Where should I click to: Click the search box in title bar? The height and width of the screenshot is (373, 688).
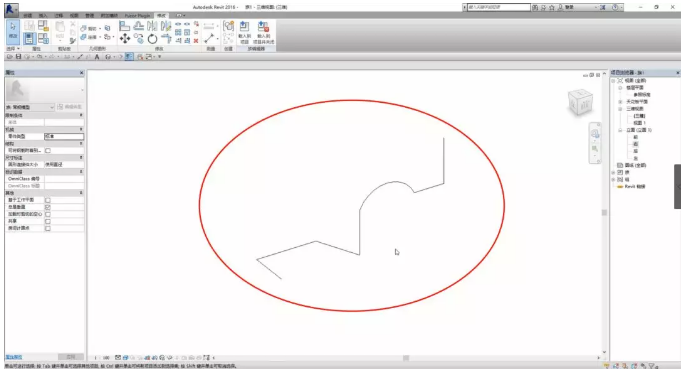pos(499,7)
